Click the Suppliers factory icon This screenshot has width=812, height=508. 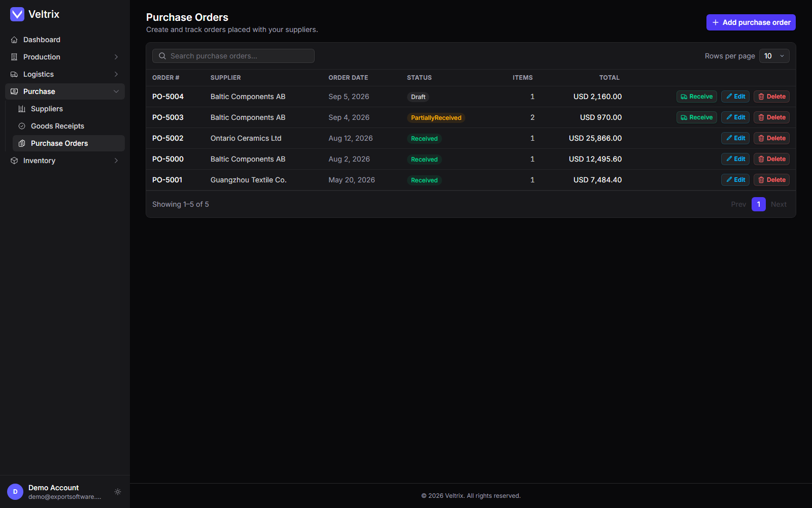[x=22, y=109]
